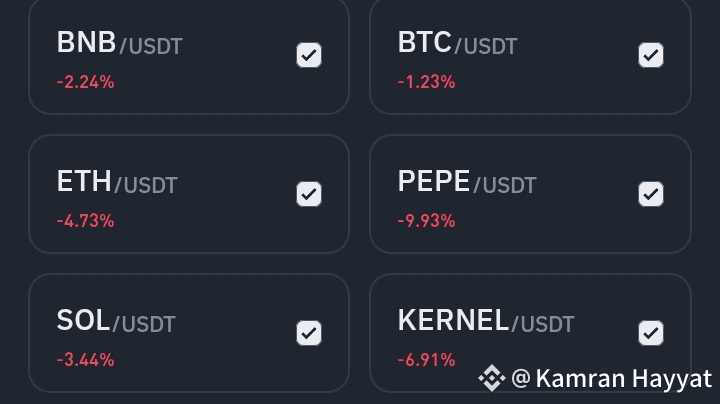The width and height of the screenshot is (720, 404).
Task: Click the SOL/USDT pair name
Action: (116, 321)
